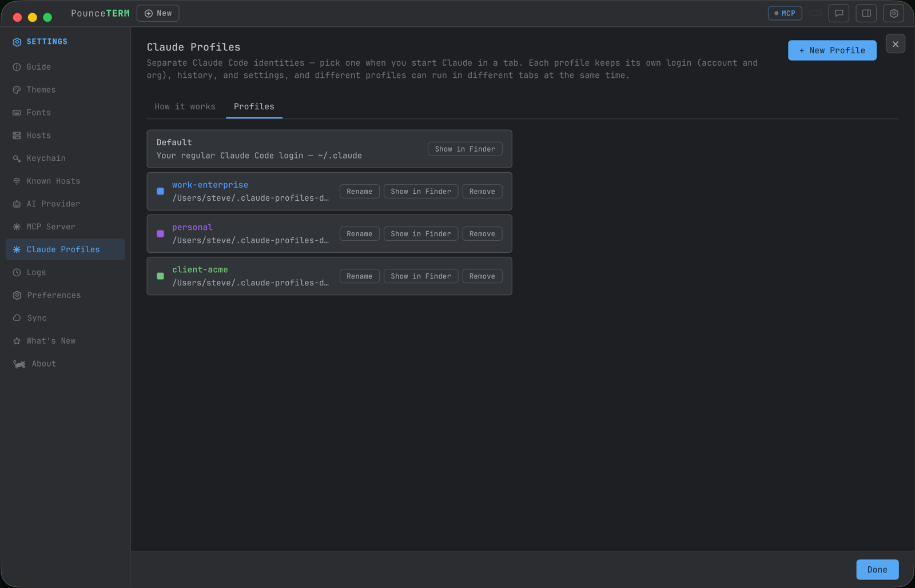Open Logs section
915x588 pixels.
65,272
